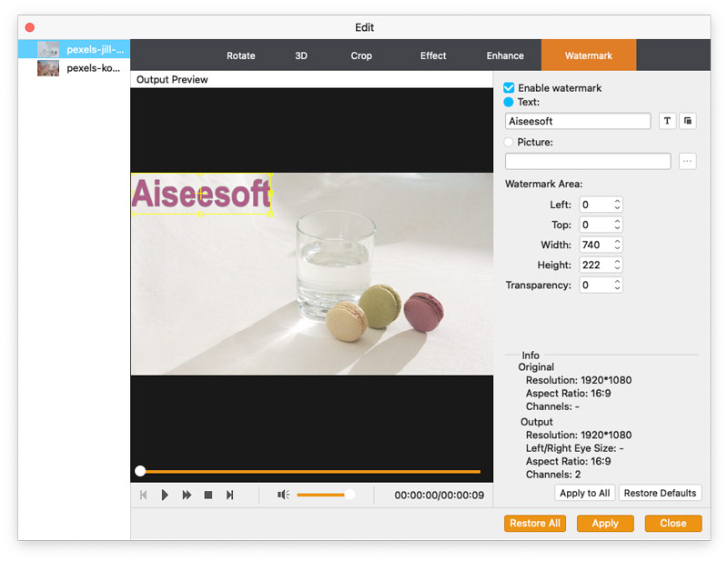Click the Output Preview label
The width and height of the screenshot is (728, 561).
tap(172, 79)
